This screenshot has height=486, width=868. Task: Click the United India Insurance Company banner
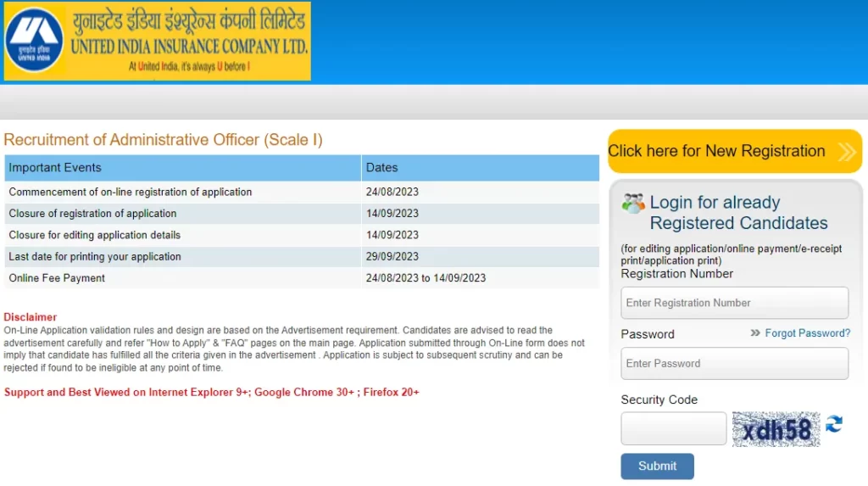[x=157, y=41]
